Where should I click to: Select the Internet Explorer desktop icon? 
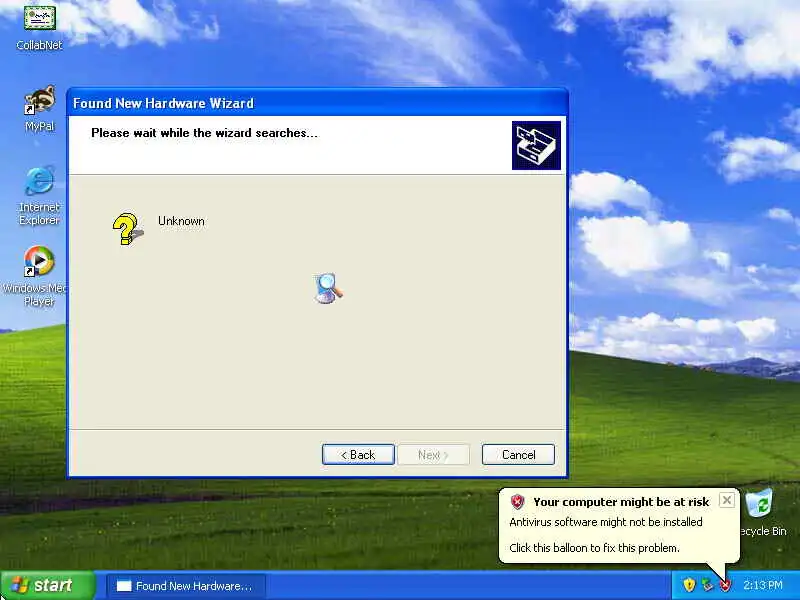(x=39, y=195)
